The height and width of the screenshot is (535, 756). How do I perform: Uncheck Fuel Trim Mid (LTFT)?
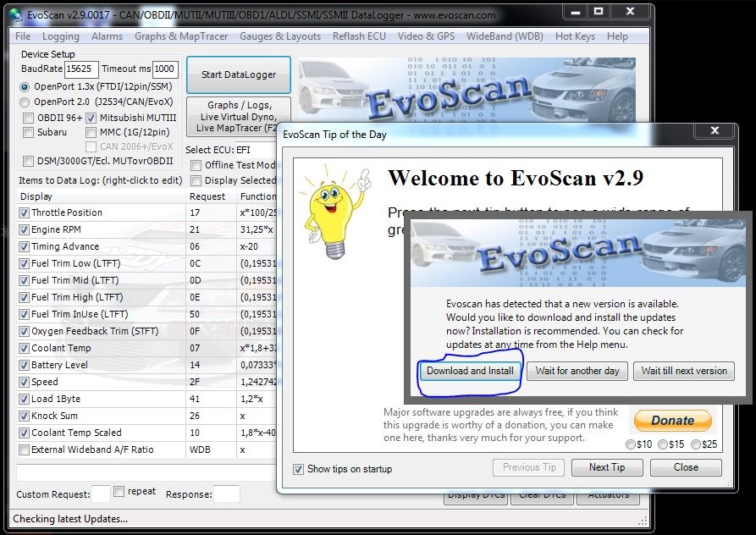(x=24, y=280)
